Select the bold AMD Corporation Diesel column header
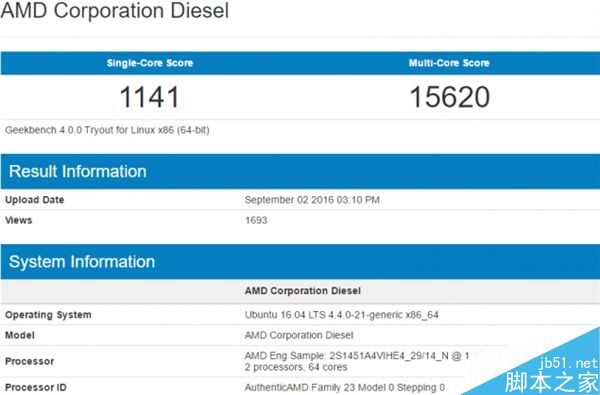 pyautogui.click(x=303, y=291)
